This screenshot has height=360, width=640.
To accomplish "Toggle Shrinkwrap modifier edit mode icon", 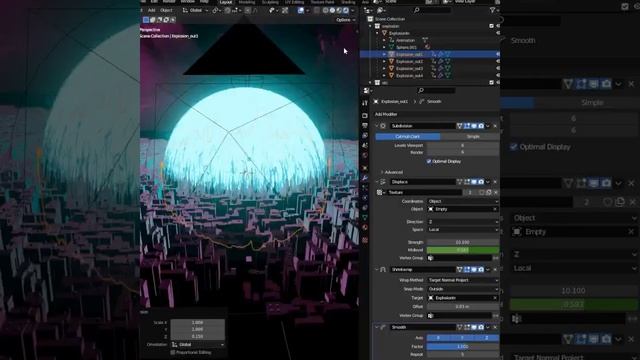I will coord(467,269).
